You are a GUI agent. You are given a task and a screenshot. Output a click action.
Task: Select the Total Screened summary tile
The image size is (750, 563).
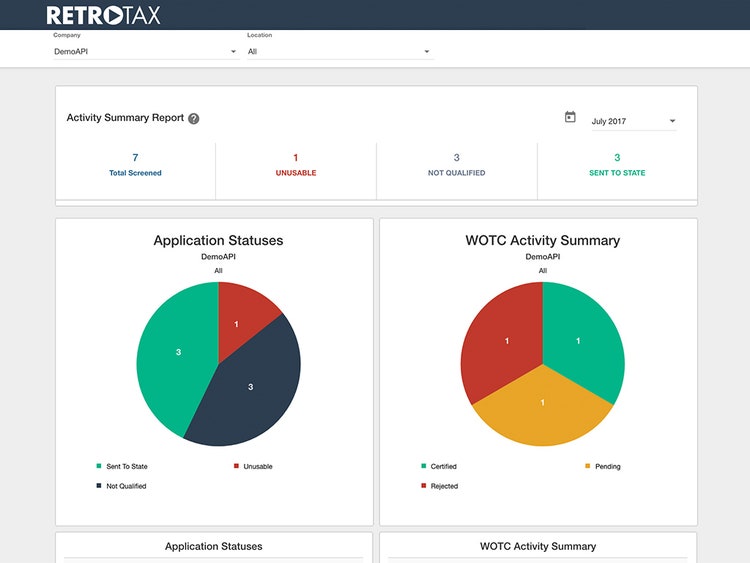(135, 171)
